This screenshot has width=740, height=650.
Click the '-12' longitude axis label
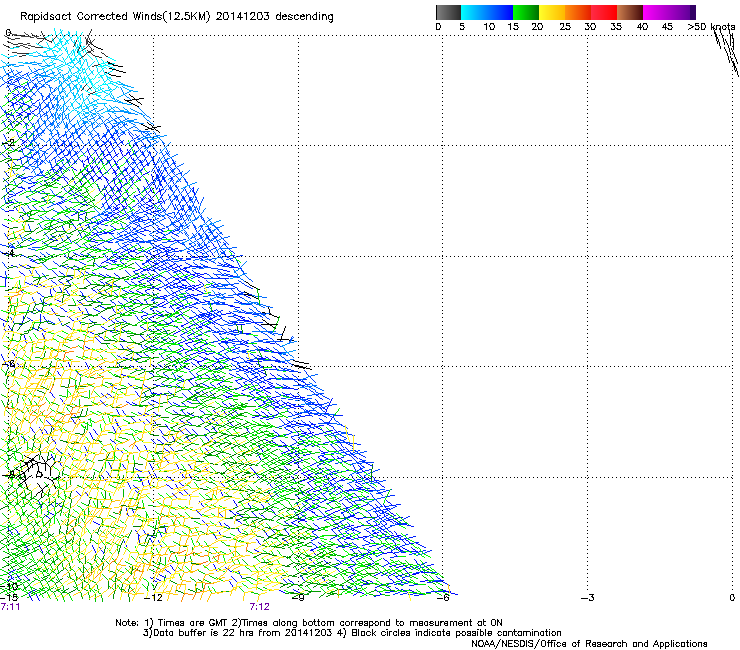pos(153,598)
